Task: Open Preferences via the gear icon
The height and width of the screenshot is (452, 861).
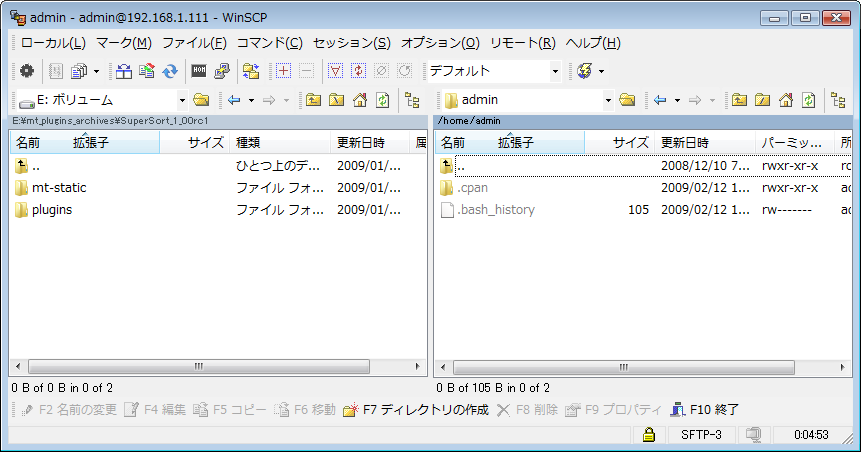Action: coord(26,71)
